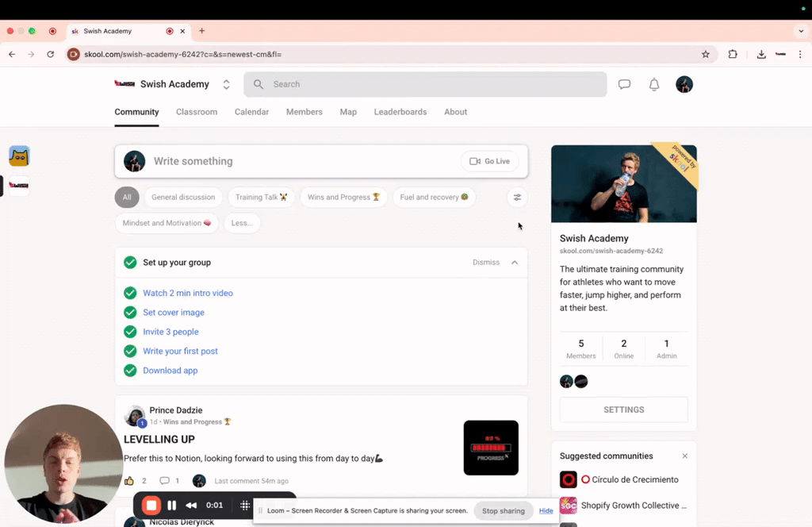Open Watch 2 min intro video link

click(x=188, y=294)
